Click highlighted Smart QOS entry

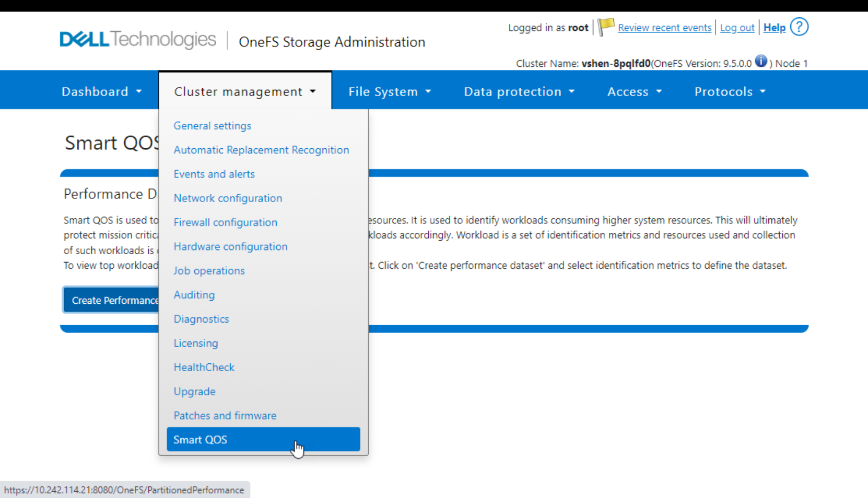tap(263, 440)
